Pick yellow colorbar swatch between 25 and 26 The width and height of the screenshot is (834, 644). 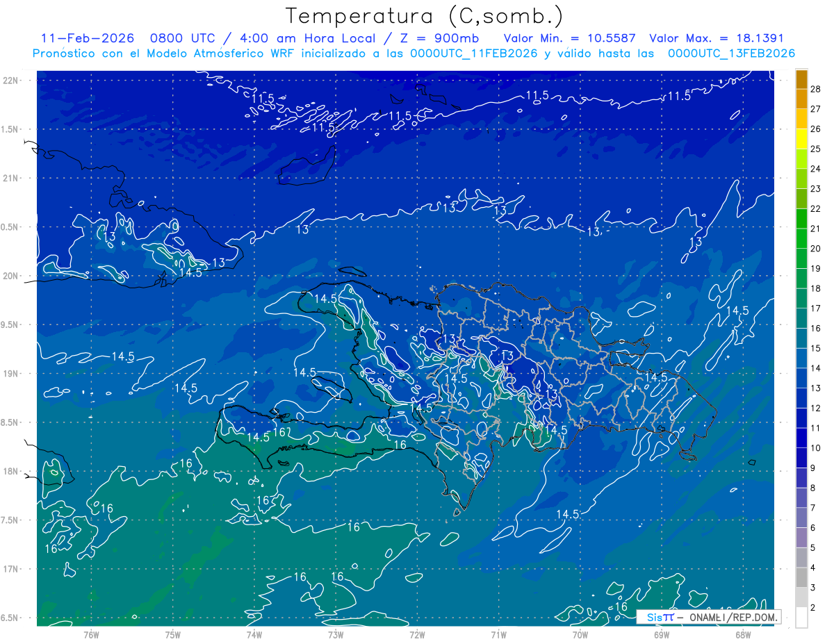pos(801,139)
